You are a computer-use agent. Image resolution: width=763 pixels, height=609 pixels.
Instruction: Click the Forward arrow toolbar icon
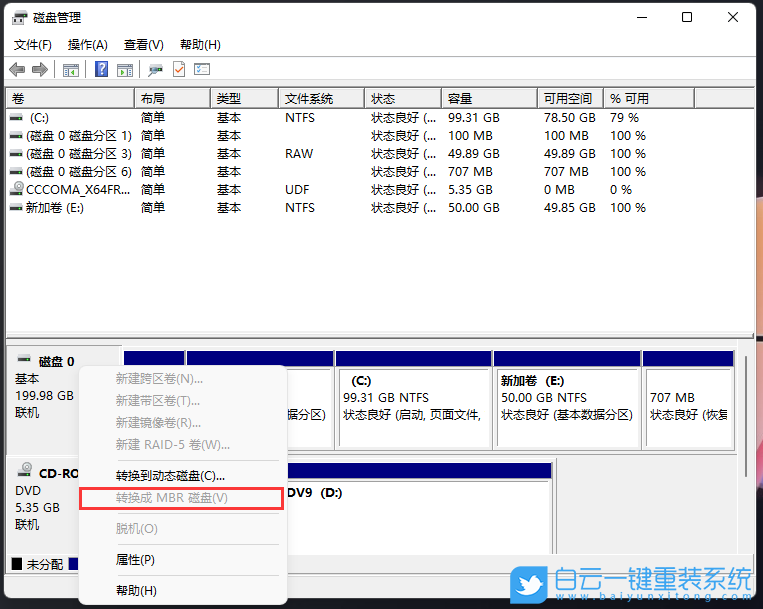point(40,70)
